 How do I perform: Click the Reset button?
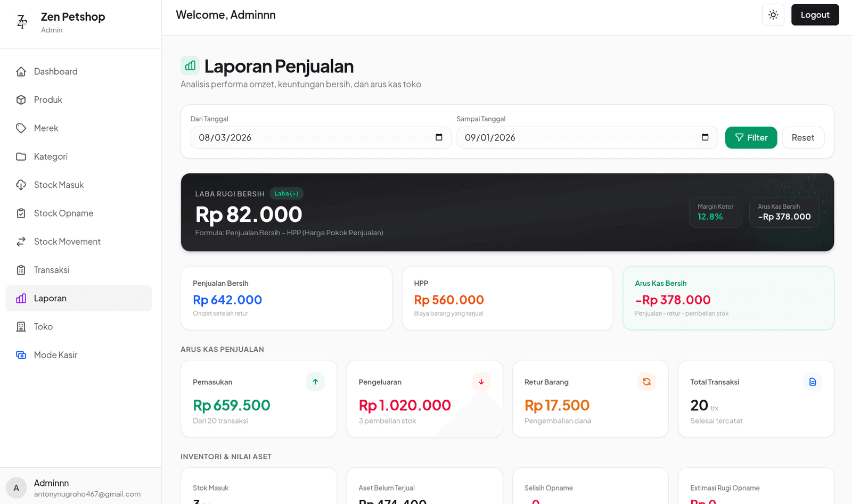pos(803,138)
